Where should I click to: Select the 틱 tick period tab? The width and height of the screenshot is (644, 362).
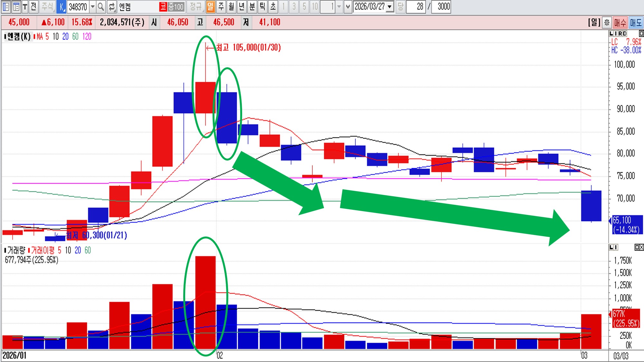[262, 6]
